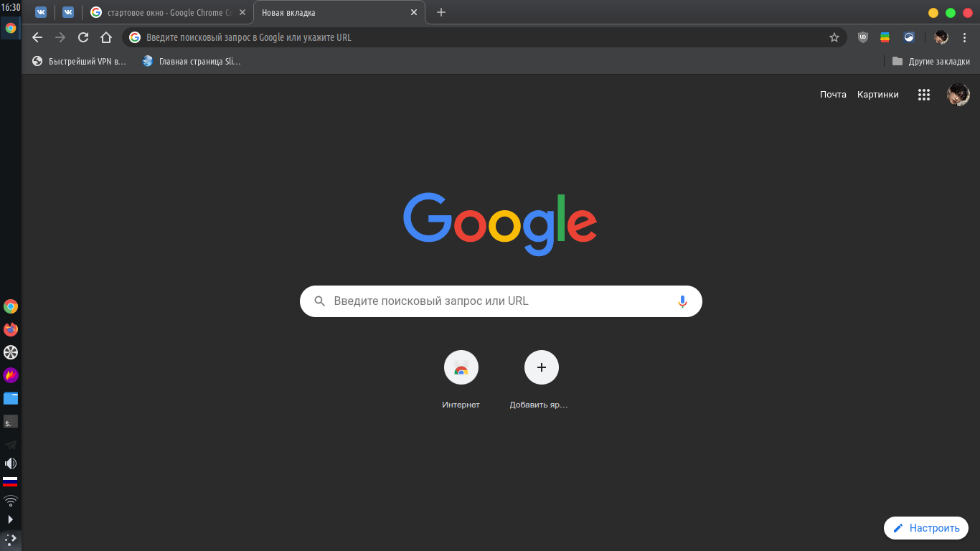Open the Google apps grid

[x=924, y=94]
